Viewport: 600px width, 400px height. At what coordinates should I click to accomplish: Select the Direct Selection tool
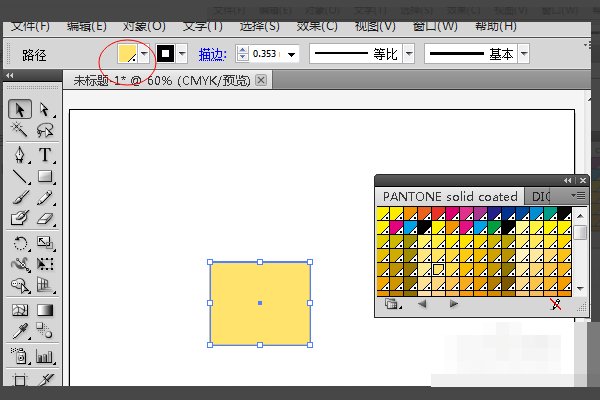point(45,109)
